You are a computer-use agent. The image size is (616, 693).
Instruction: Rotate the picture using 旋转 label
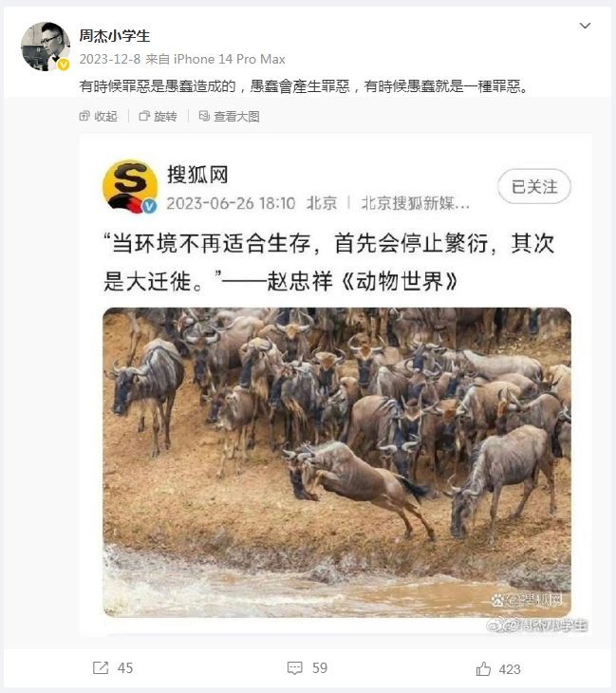tap(166, 117)
